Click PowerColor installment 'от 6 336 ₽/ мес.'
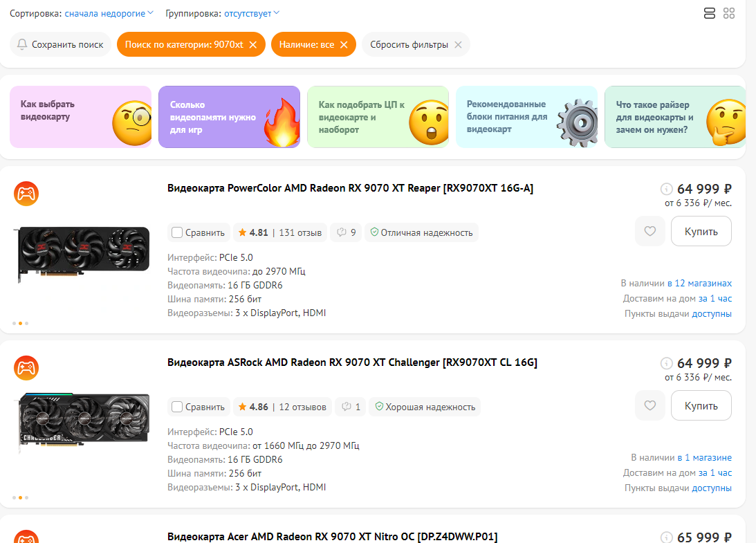 [698, 203]
